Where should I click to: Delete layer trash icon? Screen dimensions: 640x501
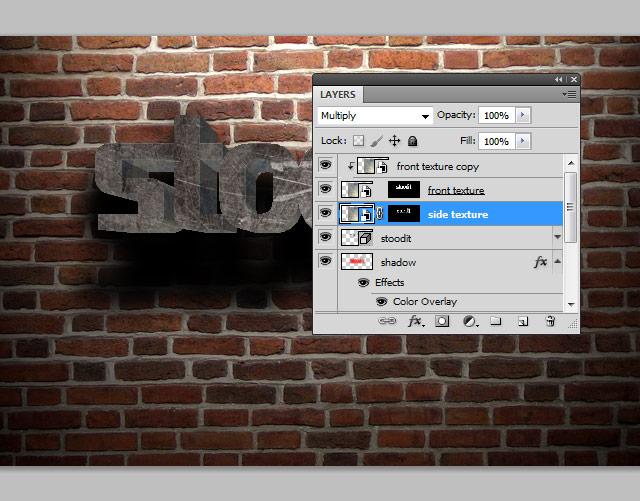click(x=550, y=321)
